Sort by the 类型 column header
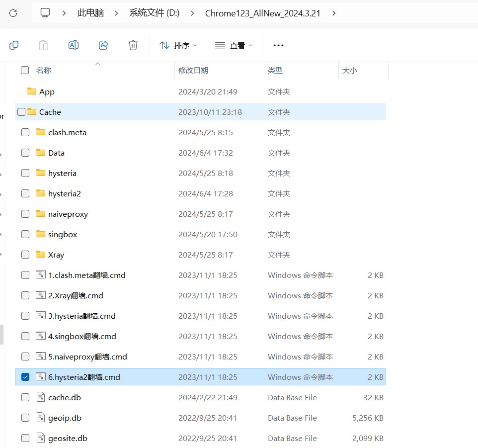This screenshot has width=478, height=448. tap(275, 71)
